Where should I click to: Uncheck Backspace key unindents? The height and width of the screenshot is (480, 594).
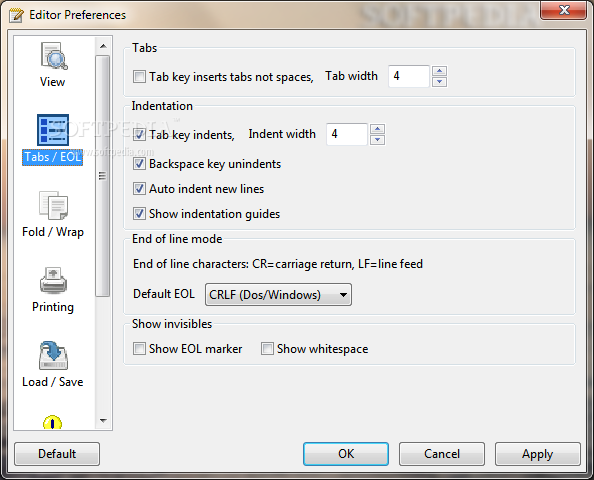click(x=139, y=164)
